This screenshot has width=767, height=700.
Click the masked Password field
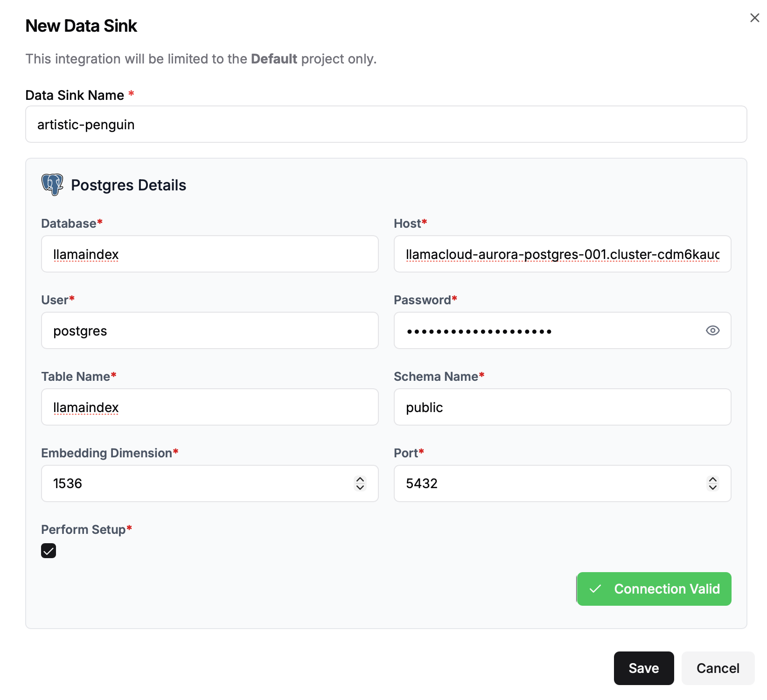[x=537, y=330]
